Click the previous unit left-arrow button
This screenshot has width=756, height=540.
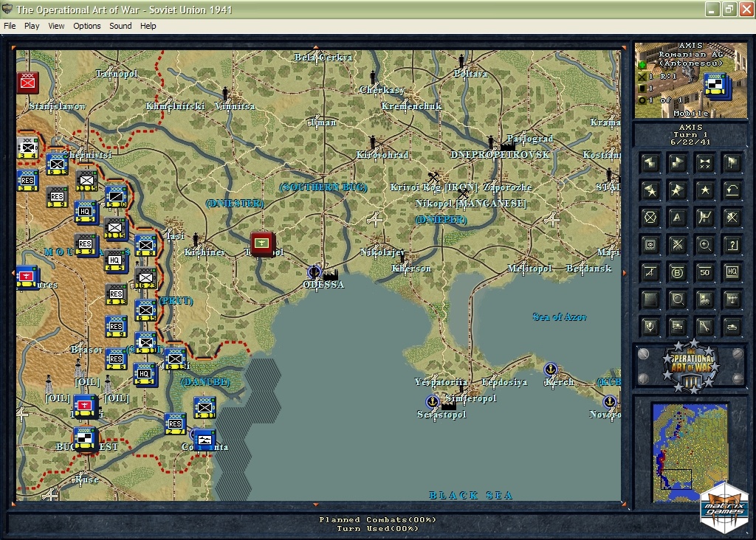tap(650, 163)
